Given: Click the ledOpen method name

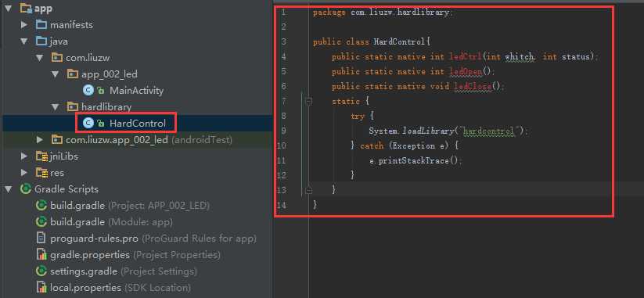Looking at the screenshot, I should pyautogui.click(x=466, y=71).
